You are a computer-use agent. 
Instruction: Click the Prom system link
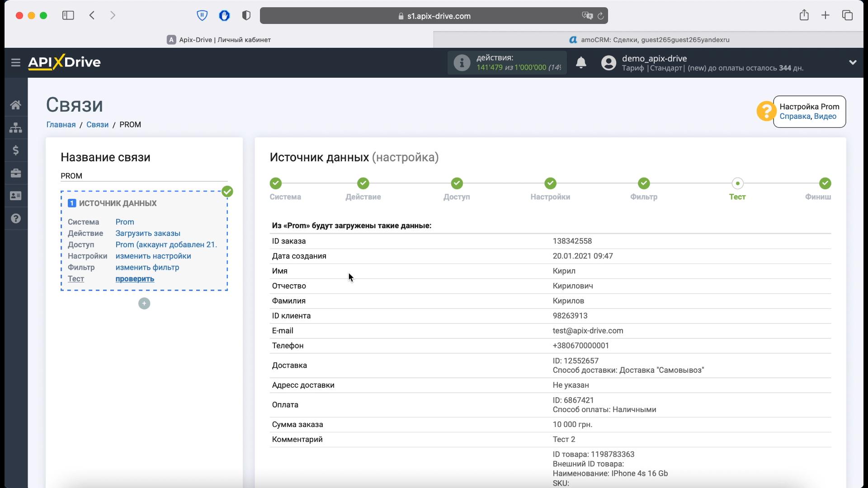pyautogui.click(x=125, y=222)
